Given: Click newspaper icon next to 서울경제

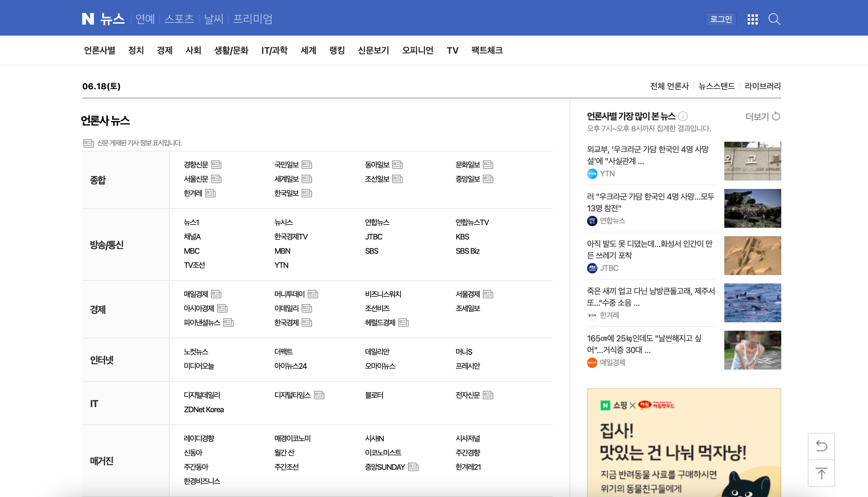Looking at the screenshot, I should [488, 294].
